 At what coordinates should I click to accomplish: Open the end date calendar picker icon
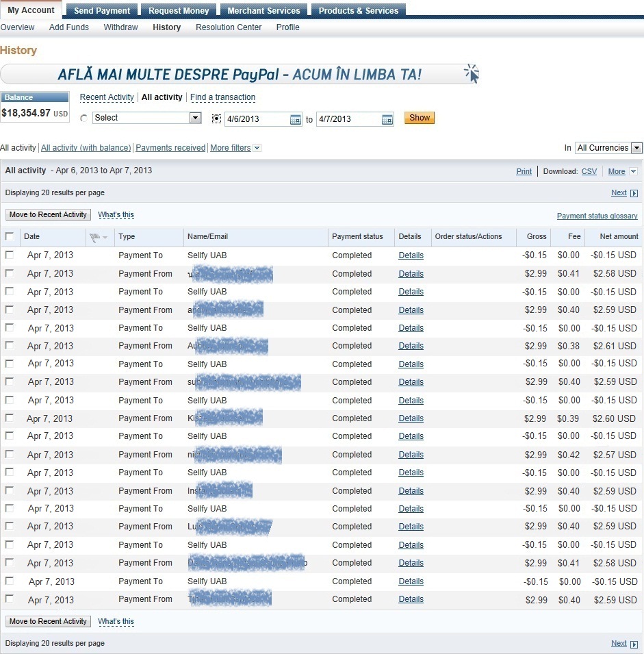coord(387,120)
